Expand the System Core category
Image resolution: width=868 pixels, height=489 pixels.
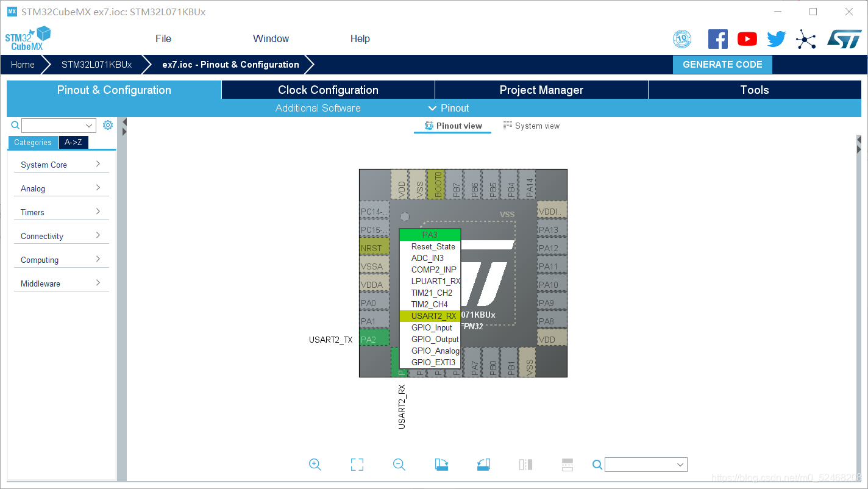61,165
